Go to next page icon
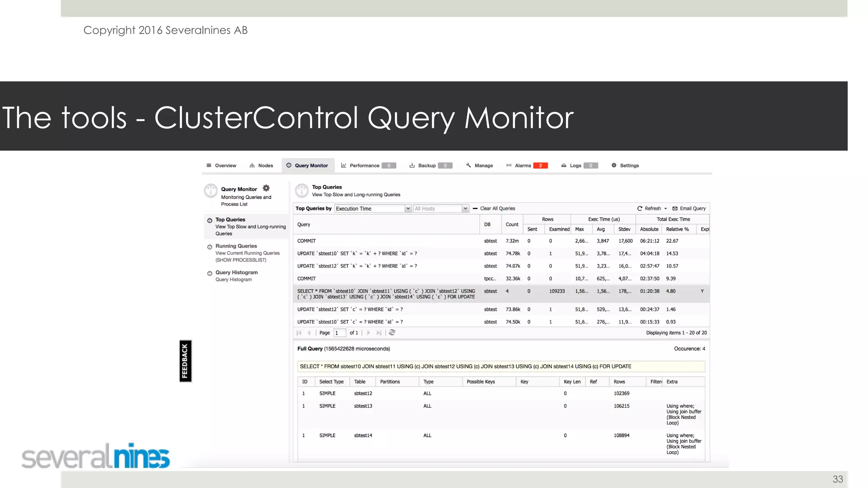This screenshot has height=488, width=868. (x=368, y=333)
